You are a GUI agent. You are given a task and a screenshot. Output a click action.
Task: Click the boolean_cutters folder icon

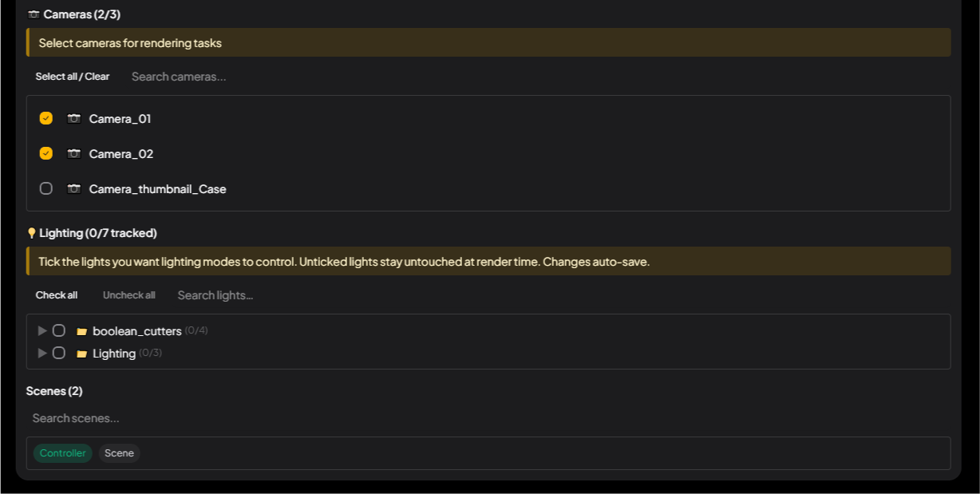click(x=81, y=331)
